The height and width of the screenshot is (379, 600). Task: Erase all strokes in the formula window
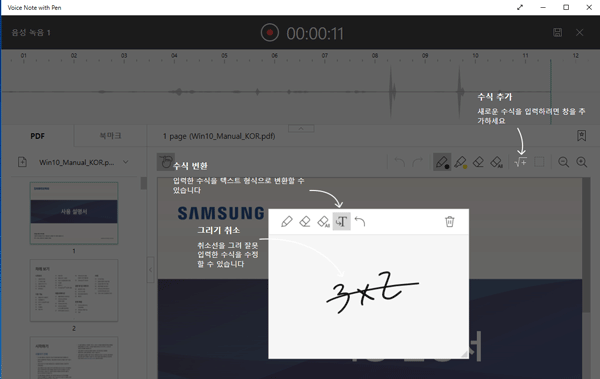323,221
